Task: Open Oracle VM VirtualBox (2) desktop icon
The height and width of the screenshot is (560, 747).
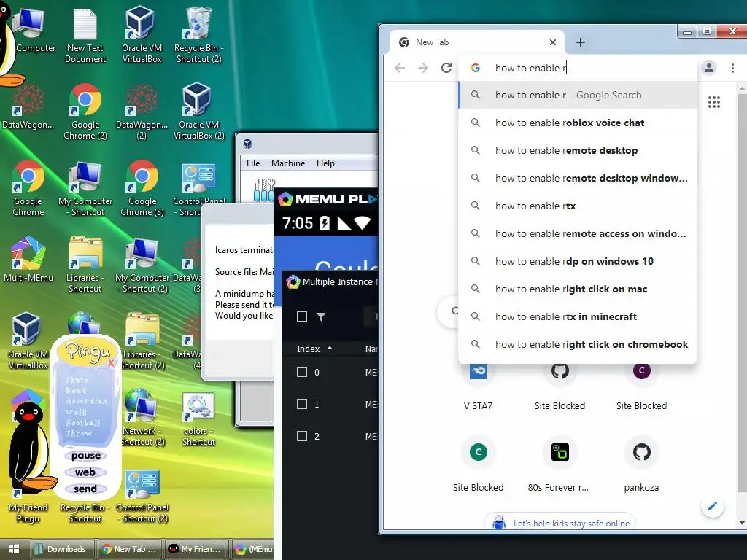Action: point(198,112)
